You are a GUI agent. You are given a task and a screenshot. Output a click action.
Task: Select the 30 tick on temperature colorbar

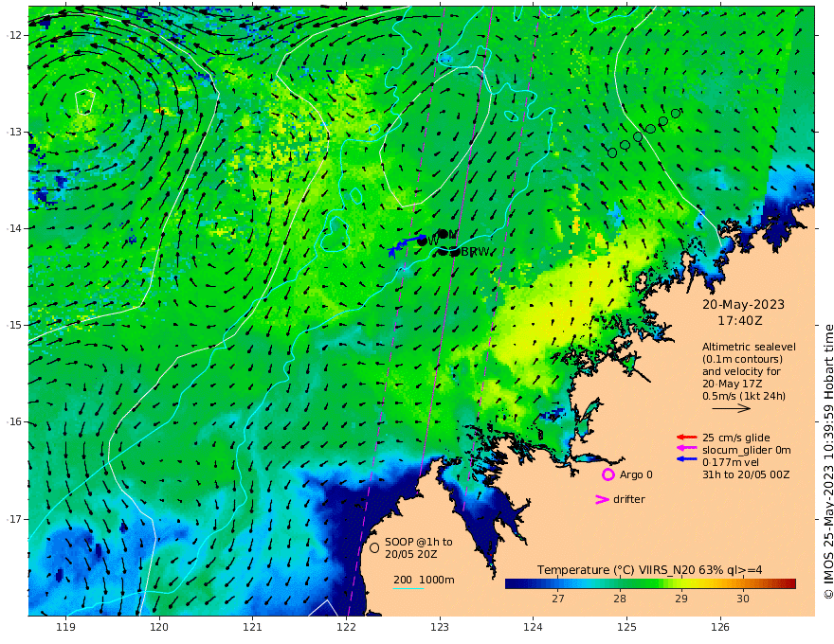click(x=743, y=599)
